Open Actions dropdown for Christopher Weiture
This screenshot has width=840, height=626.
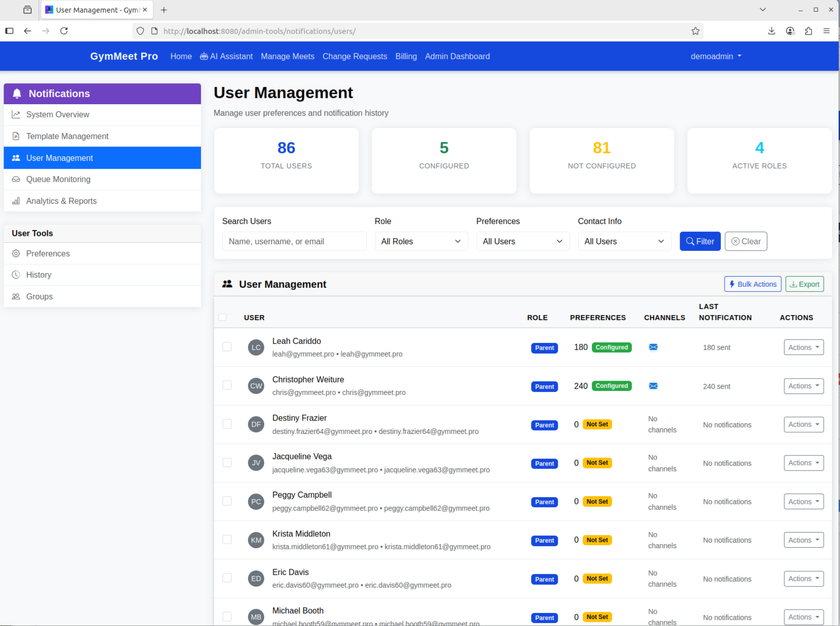click(x=804, y=386)
